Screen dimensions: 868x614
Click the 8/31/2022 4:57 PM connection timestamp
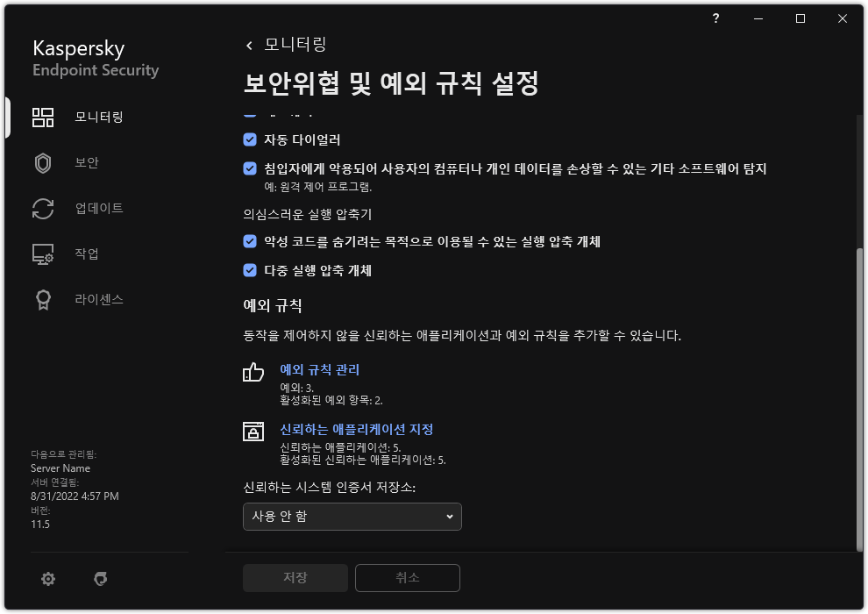[x=75, y=496]
